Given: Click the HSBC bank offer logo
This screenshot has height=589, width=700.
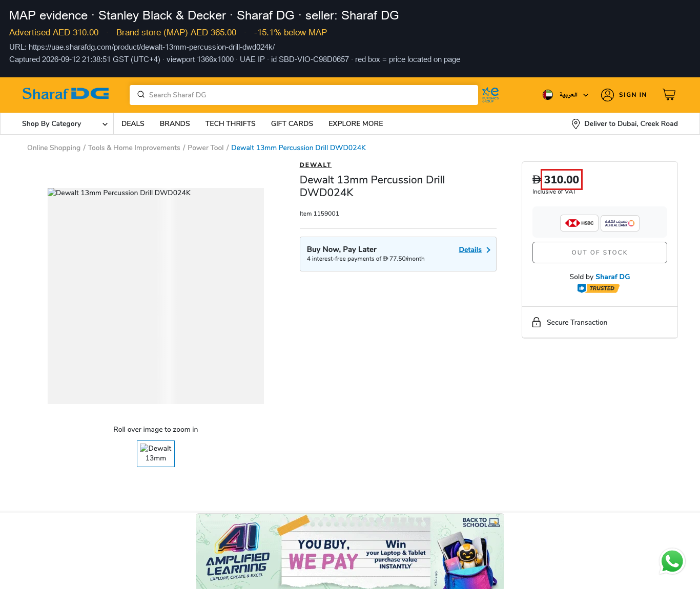Looking at the screenshot, I should point(579,223).
